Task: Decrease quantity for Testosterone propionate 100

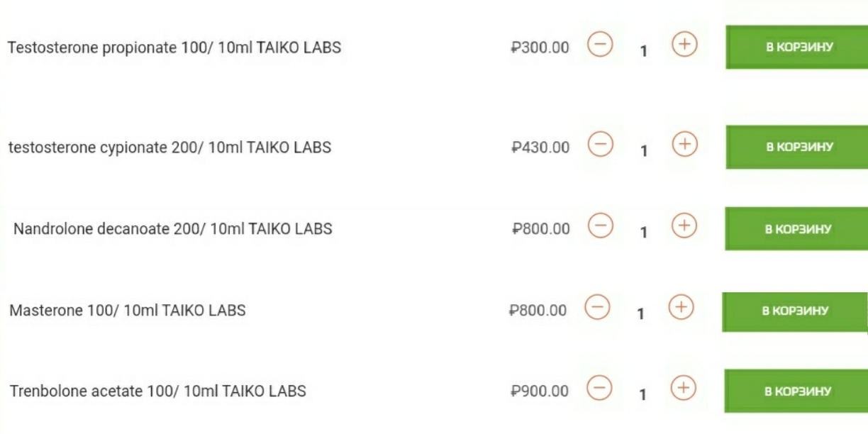Action: pyautogui.click(x=600, y=45)
